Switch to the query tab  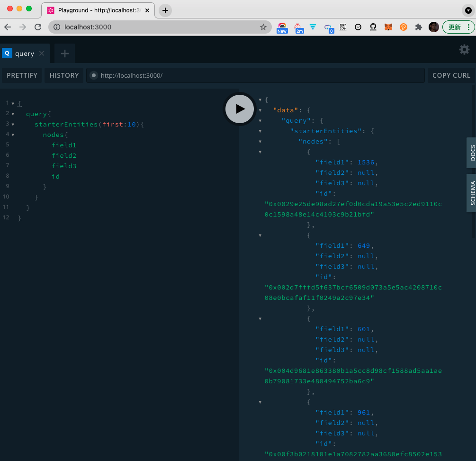21,54
